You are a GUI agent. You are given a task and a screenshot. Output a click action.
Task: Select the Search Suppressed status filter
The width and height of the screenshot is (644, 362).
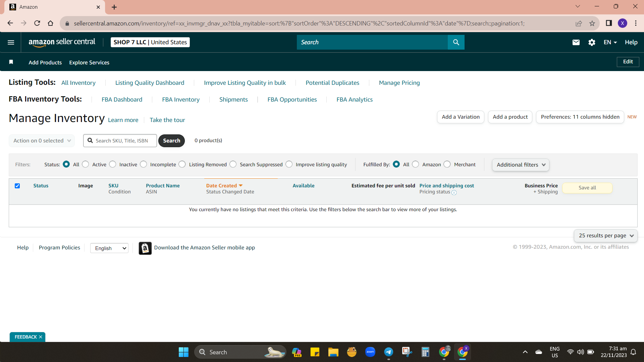[233, 164]
